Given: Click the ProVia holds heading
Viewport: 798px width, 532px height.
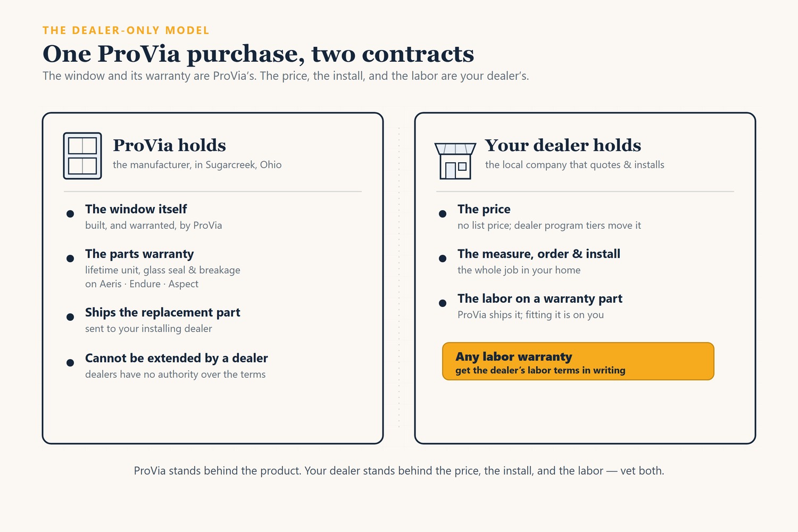Looking at the screenshot, I should [169, 145].
